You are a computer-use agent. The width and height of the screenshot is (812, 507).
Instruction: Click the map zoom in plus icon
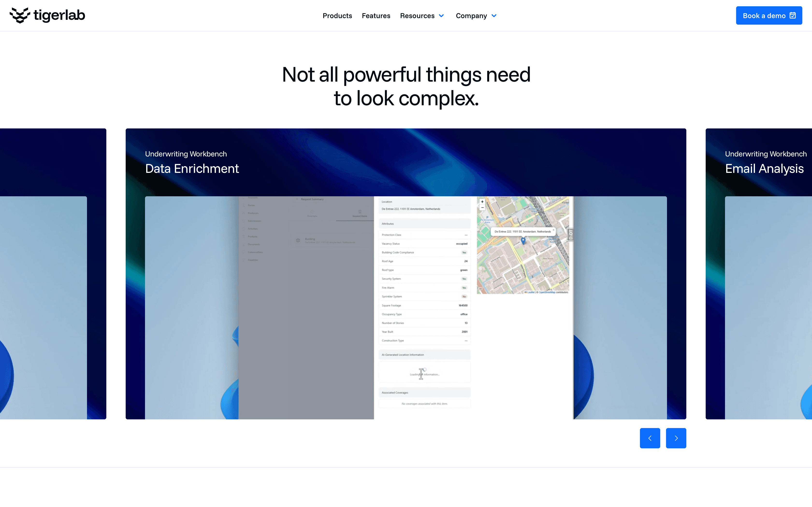pos(482,202)
